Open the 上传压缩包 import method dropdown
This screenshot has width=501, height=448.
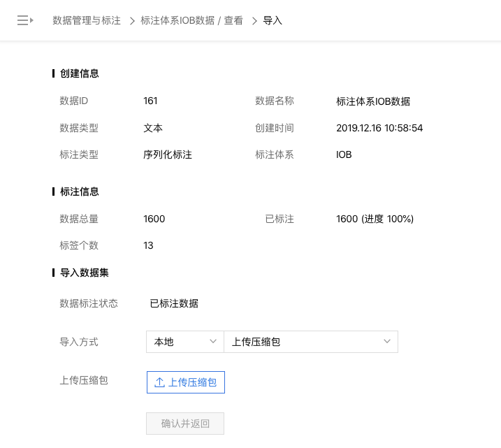[311, 342]
